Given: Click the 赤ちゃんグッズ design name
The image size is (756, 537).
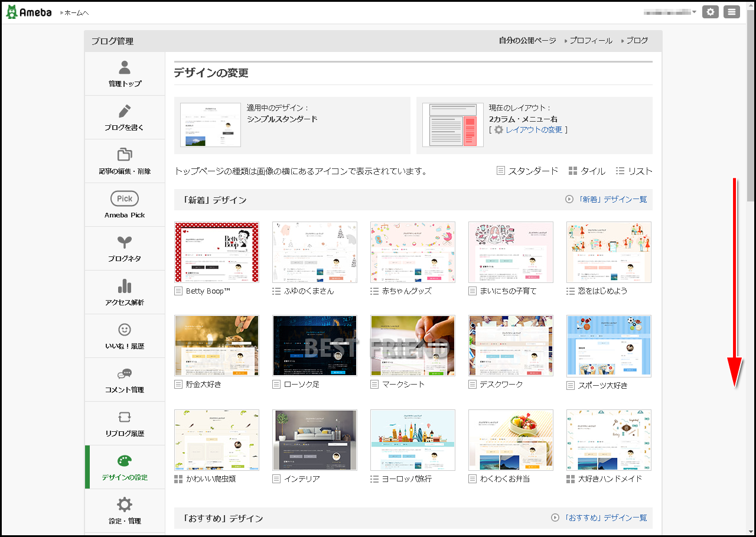Looking at the screenshot, I should [407, 291].
